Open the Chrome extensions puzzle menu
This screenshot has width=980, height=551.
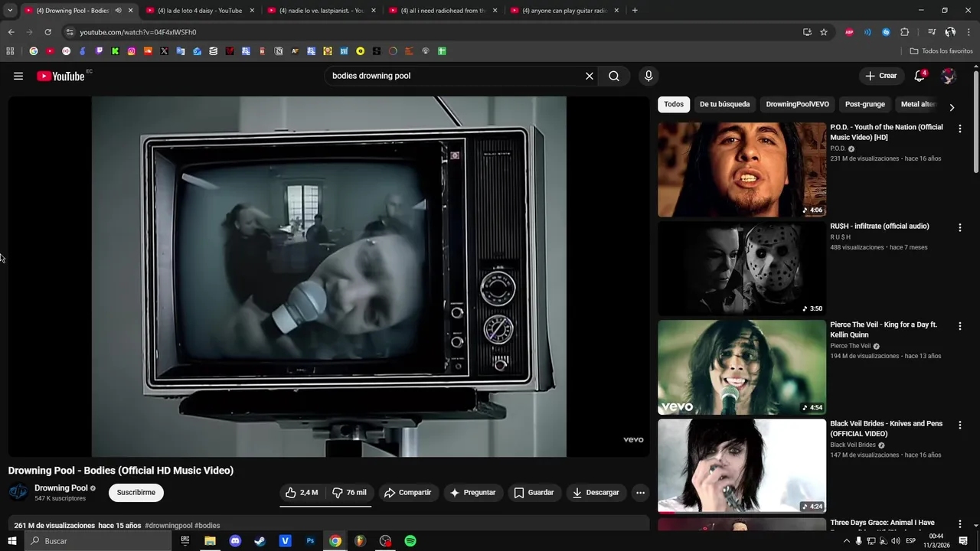904,32
